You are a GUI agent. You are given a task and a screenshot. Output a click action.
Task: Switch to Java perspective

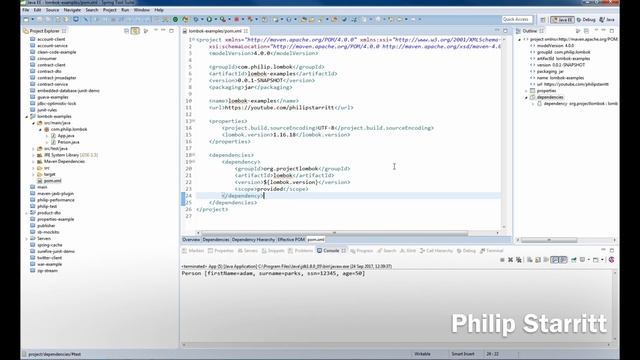(607, 20)
